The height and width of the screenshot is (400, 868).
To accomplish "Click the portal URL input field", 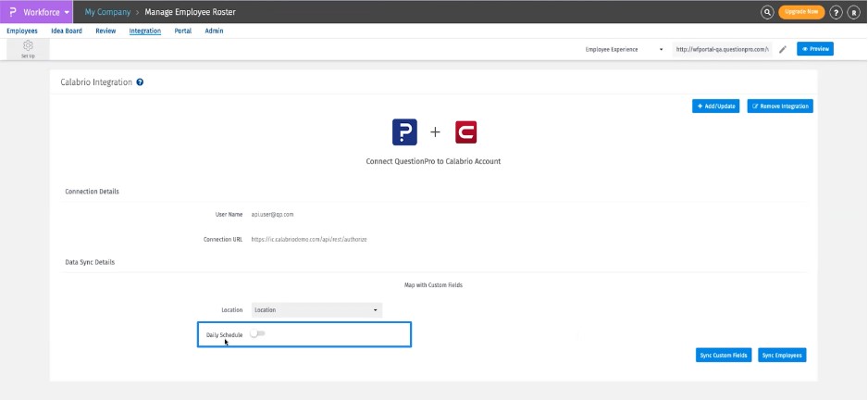I will click(722, 49).
